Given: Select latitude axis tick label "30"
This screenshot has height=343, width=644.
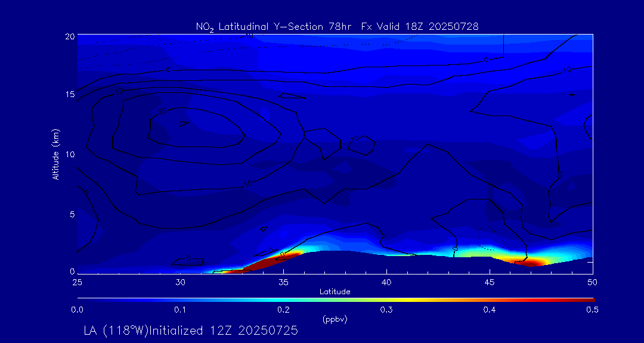Looking at the screenshot, I should pos(180,282).
